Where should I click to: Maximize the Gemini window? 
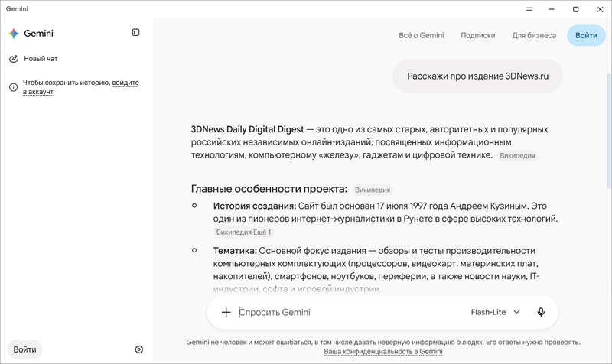coord(575,9)
